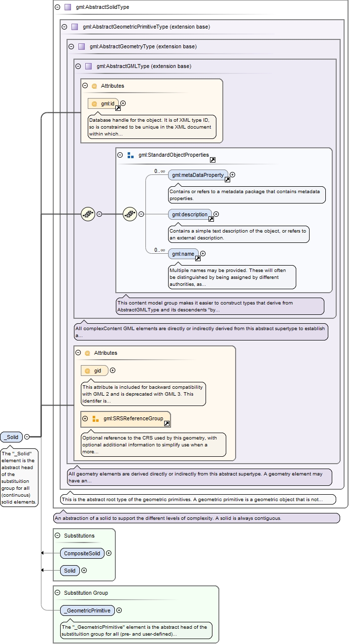Select the _GeometricPrimitive element
The height and width of the screenshot is (644, 349).
(87, 610)
